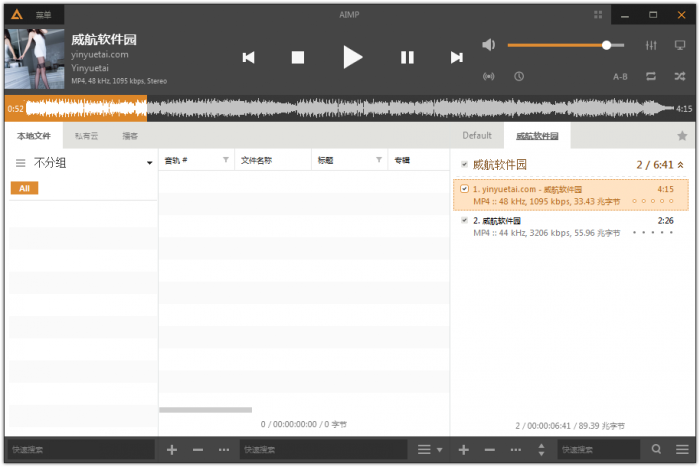The image size is (700, 467).
Task: Adjust the orange volume slider
Action: (x=566, y=45)
